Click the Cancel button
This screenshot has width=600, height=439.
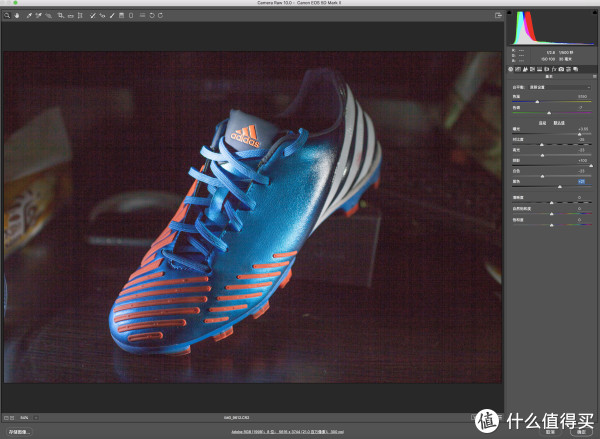[x=550, y=432]
